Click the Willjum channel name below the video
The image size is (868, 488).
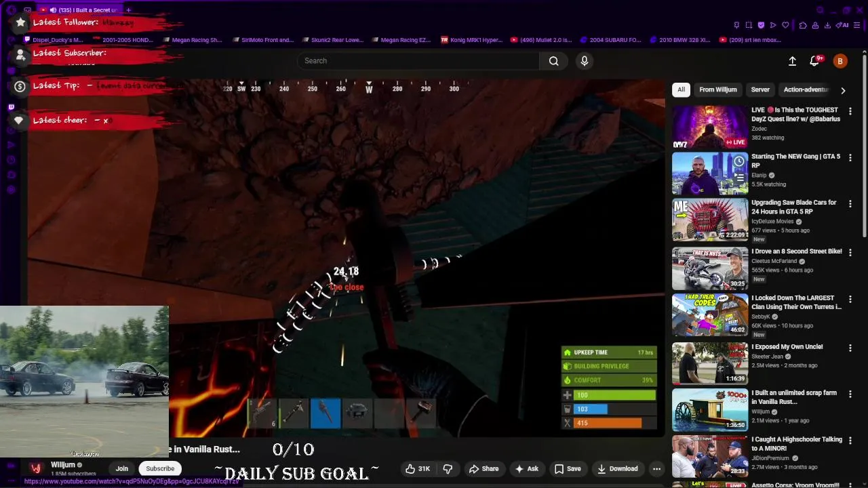click(63, 465)
